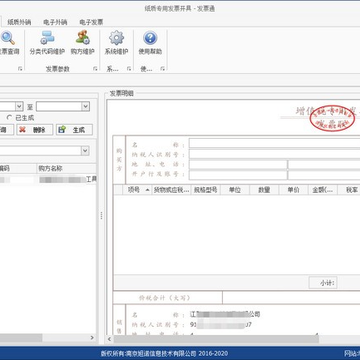The image size is (360, 360).
Task: Select the buyer row ending in 工具
Action: tap(48, 179)
